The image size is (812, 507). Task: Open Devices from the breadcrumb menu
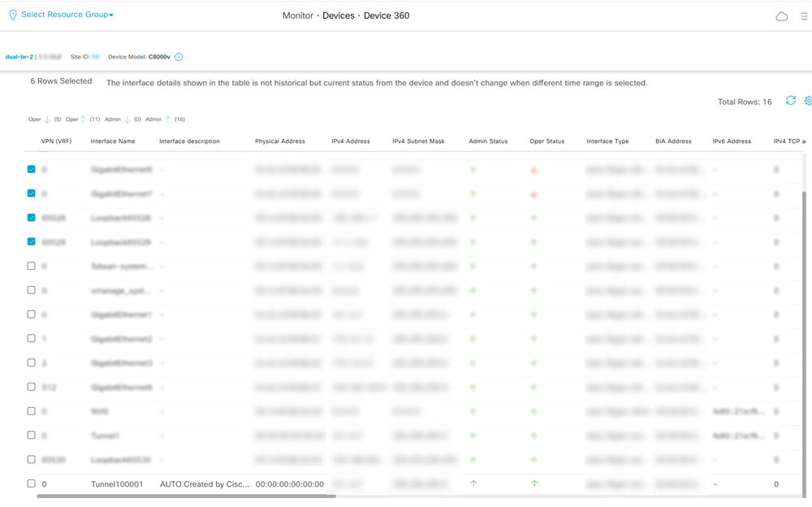(338, 15)
